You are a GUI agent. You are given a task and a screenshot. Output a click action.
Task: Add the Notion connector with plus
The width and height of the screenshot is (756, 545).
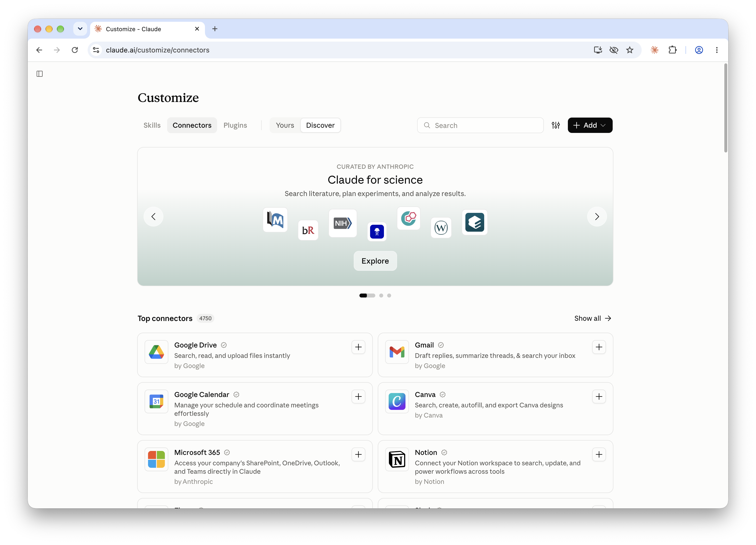pos(599,454)
